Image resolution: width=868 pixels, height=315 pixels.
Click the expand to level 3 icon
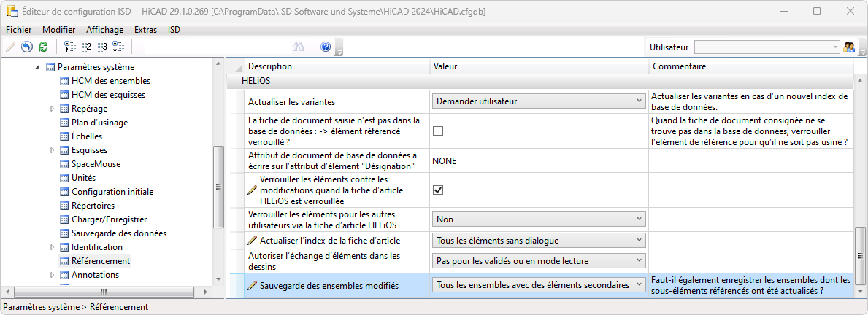102,47
